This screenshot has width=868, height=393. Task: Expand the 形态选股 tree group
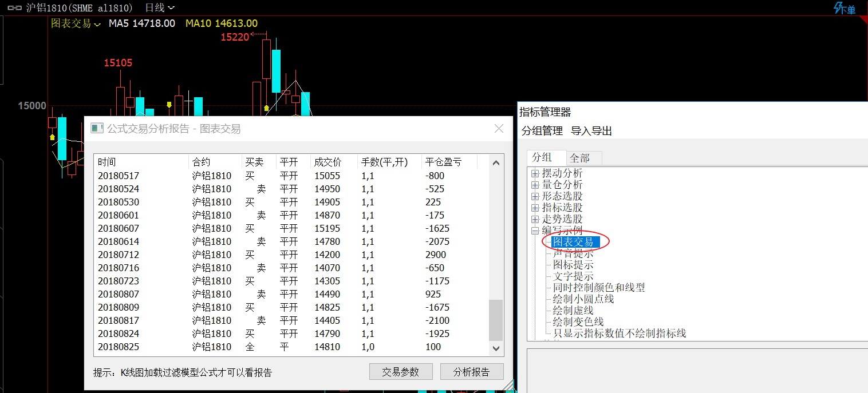[x=535, y=196]
